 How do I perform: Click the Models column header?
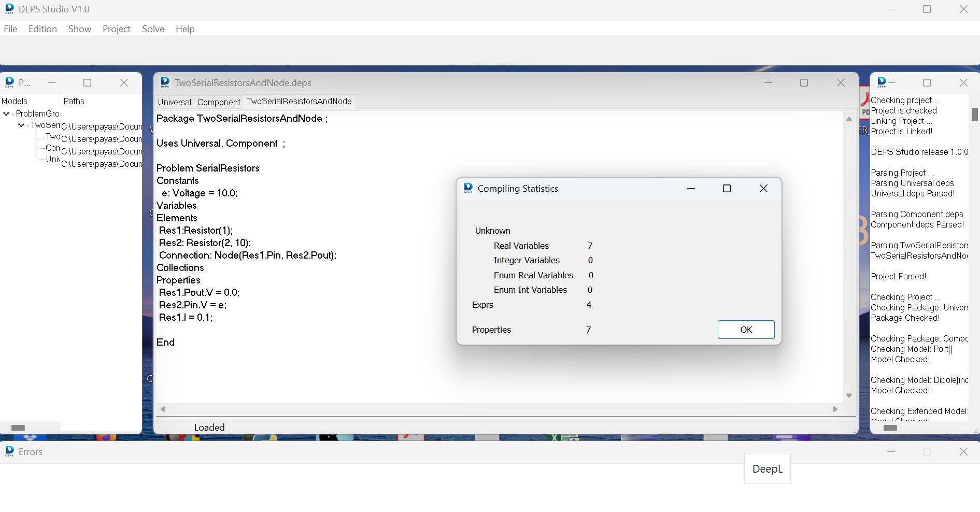15,101
